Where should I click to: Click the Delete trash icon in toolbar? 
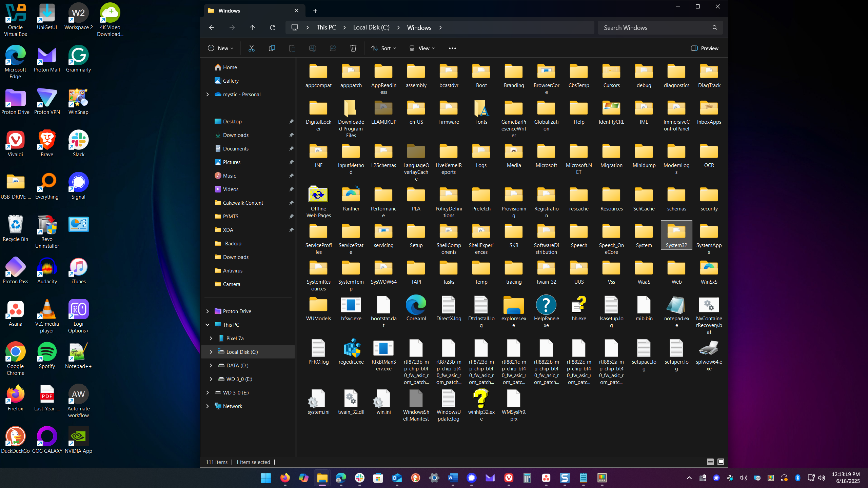[353, 48]
